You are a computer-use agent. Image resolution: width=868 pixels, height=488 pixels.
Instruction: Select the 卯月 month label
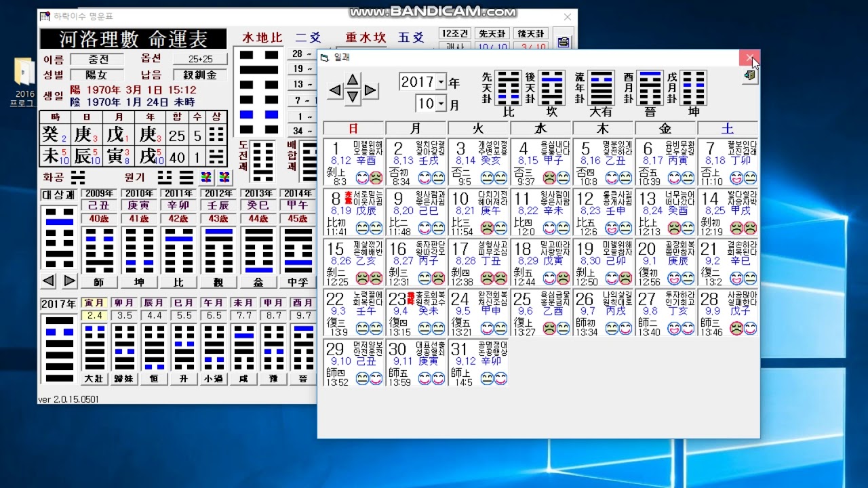[124, 303]
